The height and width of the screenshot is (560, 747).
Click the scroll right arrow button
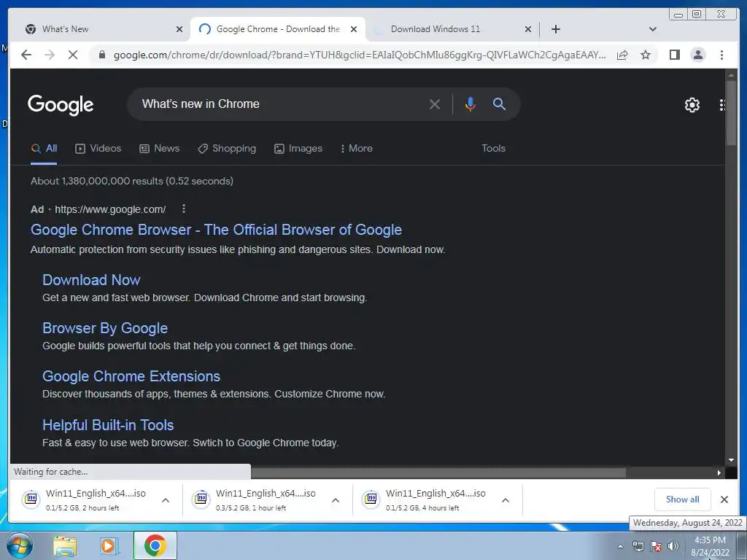point(719,472)
